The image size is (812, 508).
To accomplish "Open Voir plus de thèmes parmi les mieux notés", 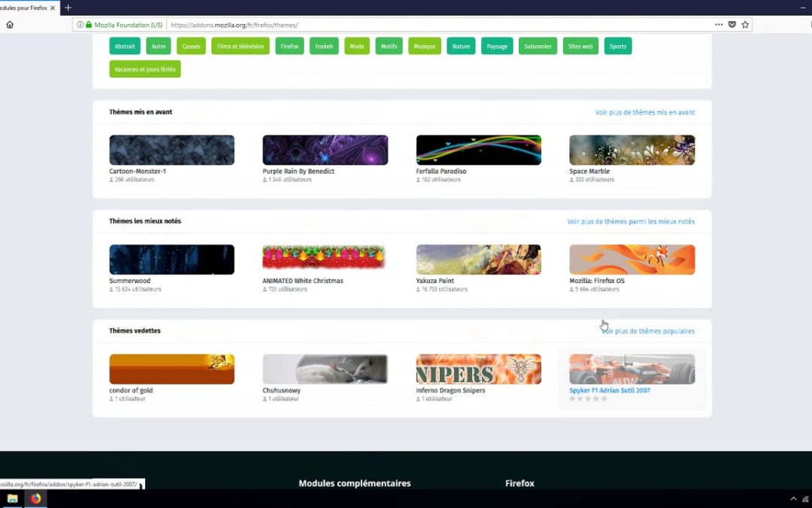I will [631, 222].
